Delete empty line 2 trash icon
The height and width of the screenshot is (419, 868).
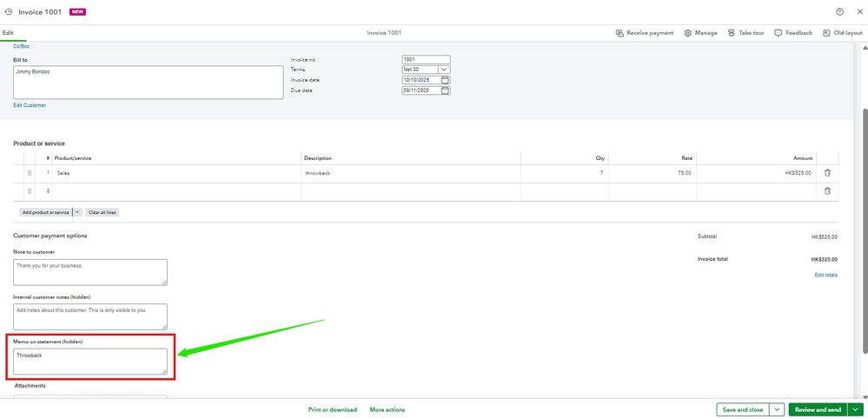(x=827, y=191)
